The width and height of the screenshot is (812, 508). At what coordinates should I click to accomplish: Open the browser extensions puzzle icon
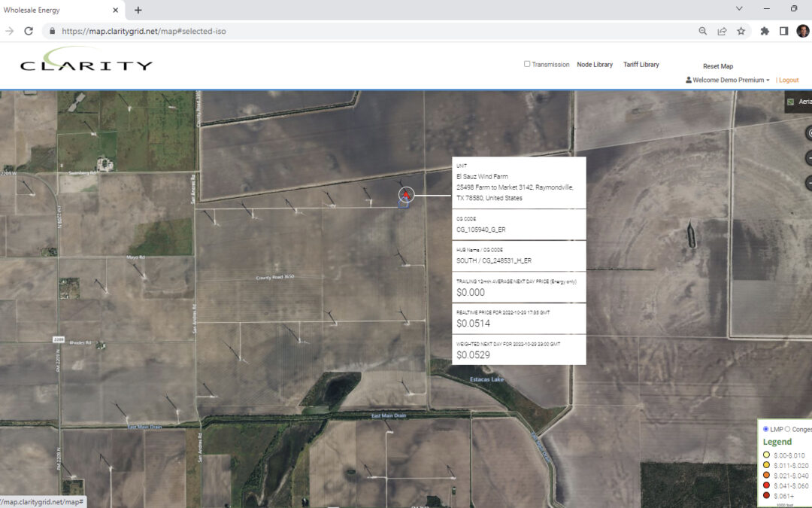point(765,31)
